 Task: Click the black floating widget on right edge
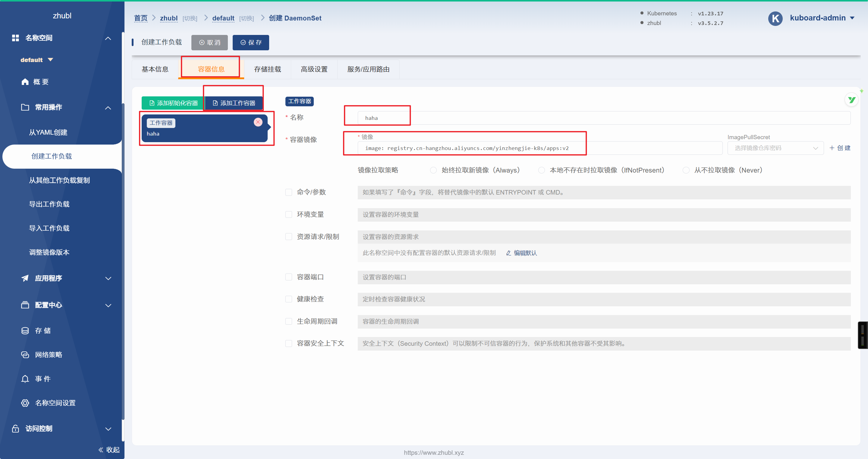pyautogui.click(x=863, y=335)
